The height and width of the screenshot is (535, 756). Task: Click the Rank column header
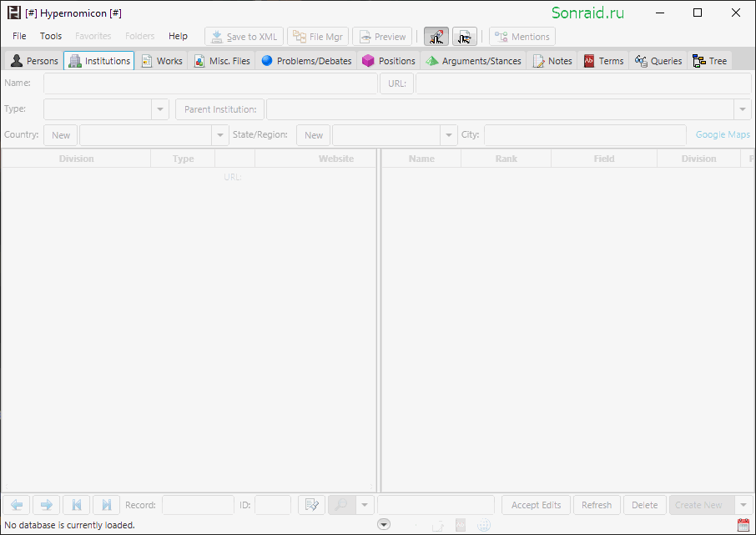506,159
